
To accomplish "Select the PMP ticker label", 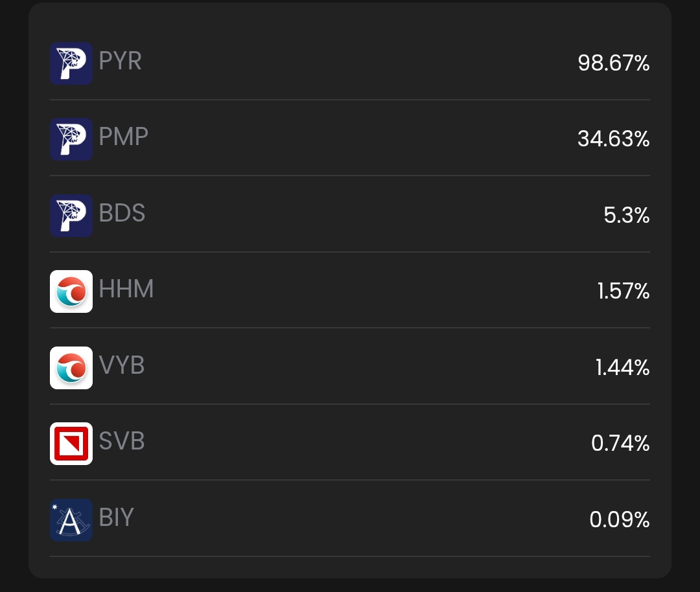I will [123, 137].
